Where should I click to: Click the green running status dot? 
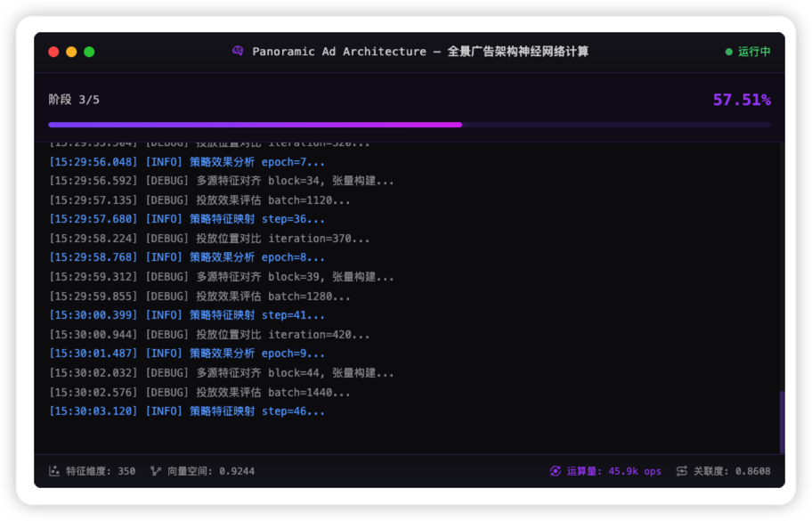coord(729,52)
